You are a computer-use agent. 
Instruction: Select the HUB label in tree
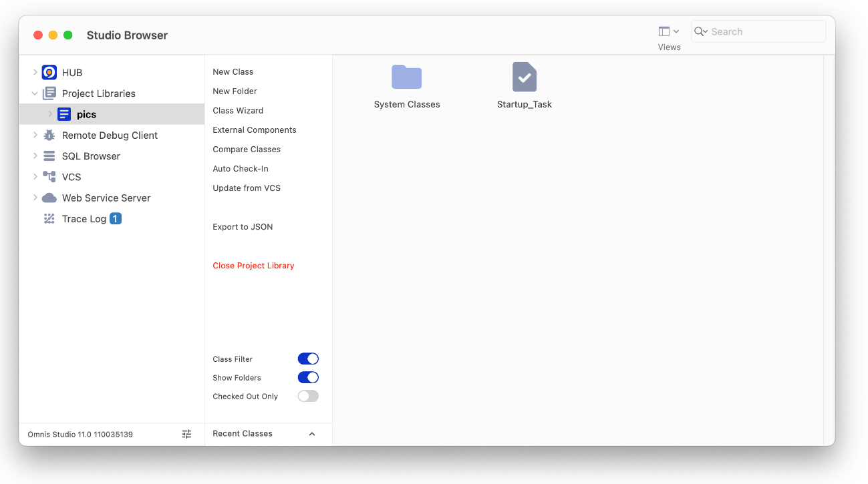(x=72, y=72)
